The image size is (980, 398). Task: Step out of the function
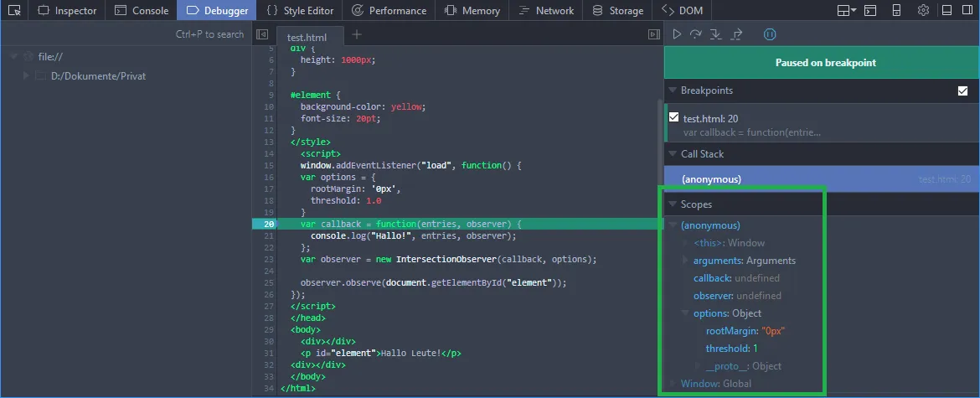tap(737, 34)
